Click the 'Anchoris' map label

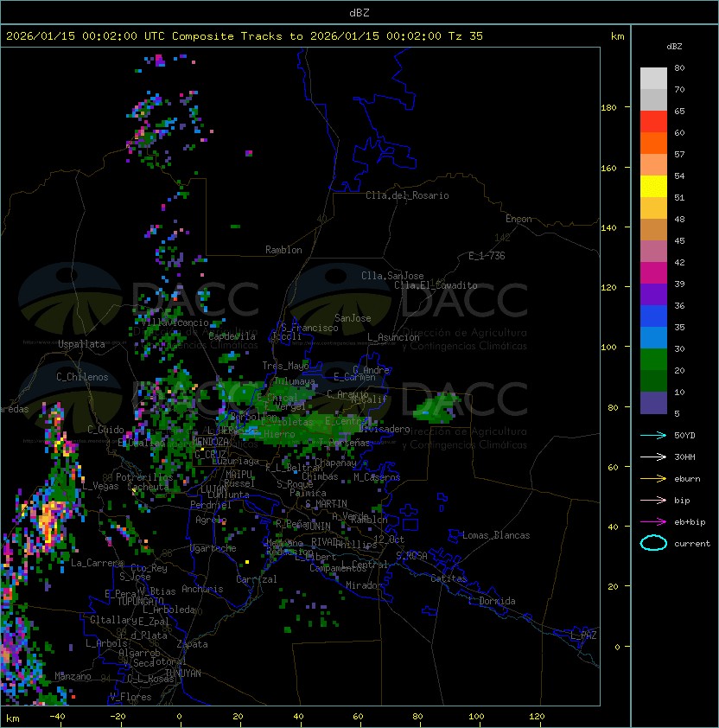202,589
